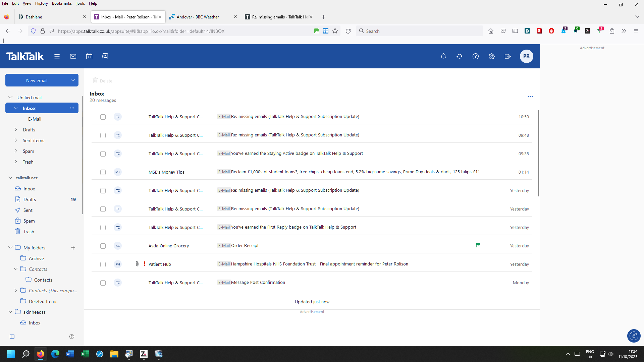This screenshot has height=362, width=644.
Task: Click the sign out icon
Action: 508,56
